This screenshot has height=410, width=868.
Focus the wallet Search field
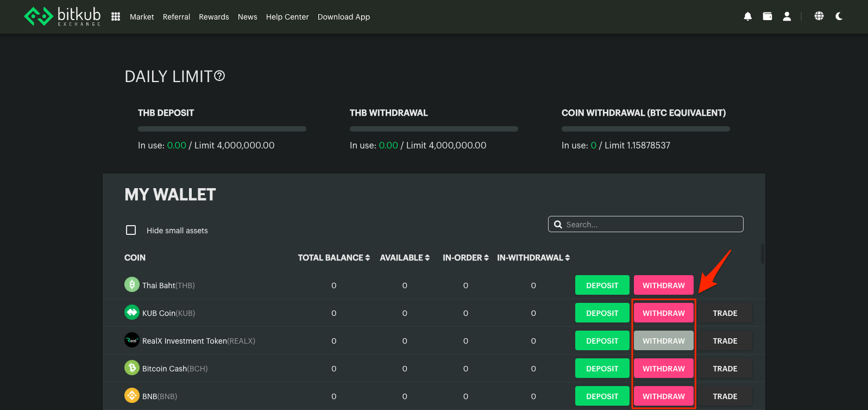pyautogui.click(x=646, y=224)
